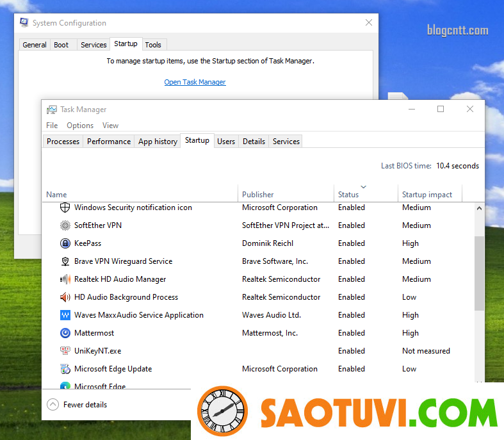The height and width of the screenshot is (440, 504).
Task: Select the SoftEther VPN gear icon
Action: click(x=65, y=225)
